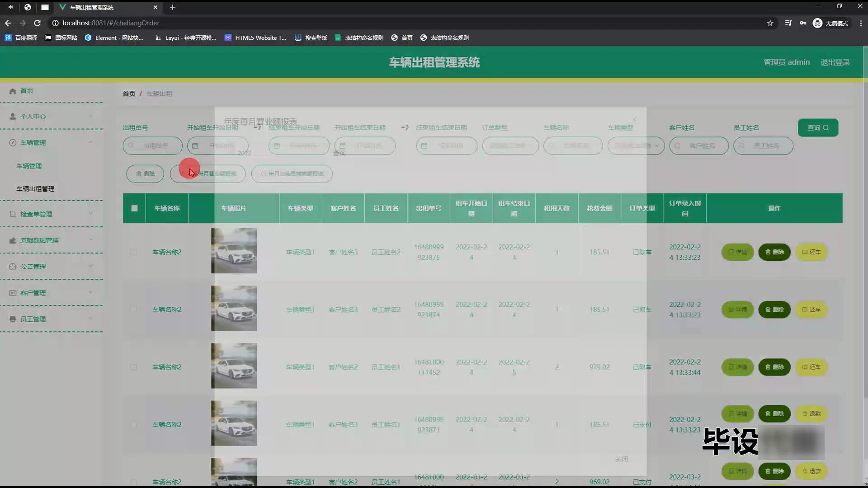This screenshot has height=488, width=868.
Task: Expand the 基础数据管理 menu chevron
Action: click(x=90, y=240)
